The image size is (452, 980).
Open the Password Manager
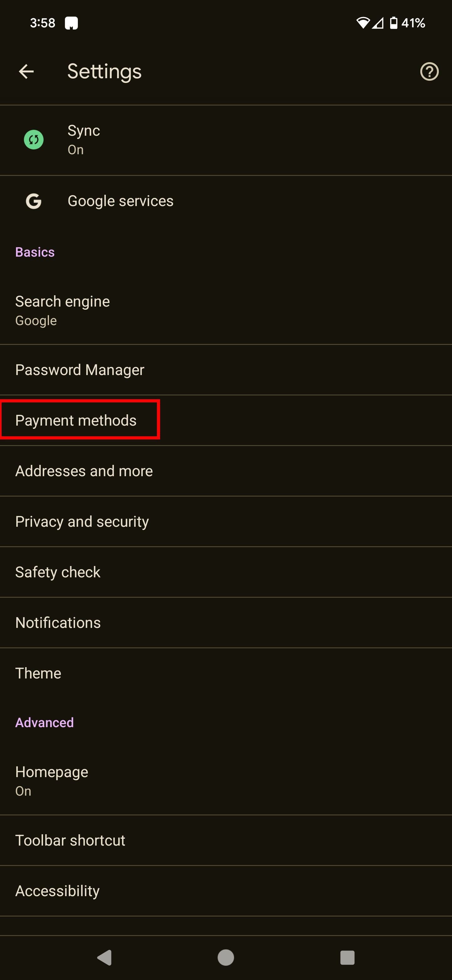tap(80, 369)
